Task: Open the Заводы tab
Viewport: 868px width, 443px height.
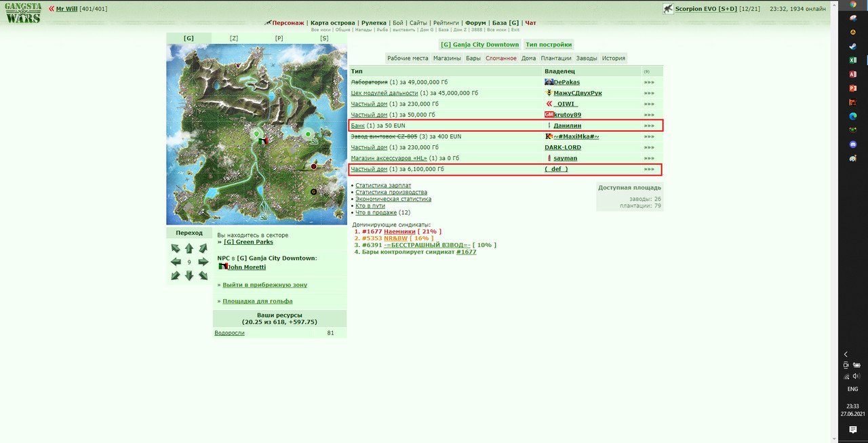Action: click(x=587, y=58)
